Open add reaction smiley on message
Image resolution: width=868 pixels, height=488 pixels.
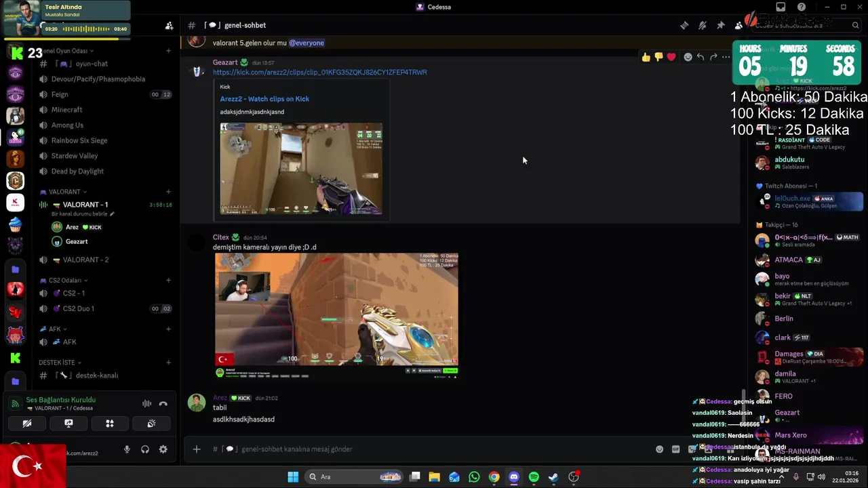click(688, 57)
